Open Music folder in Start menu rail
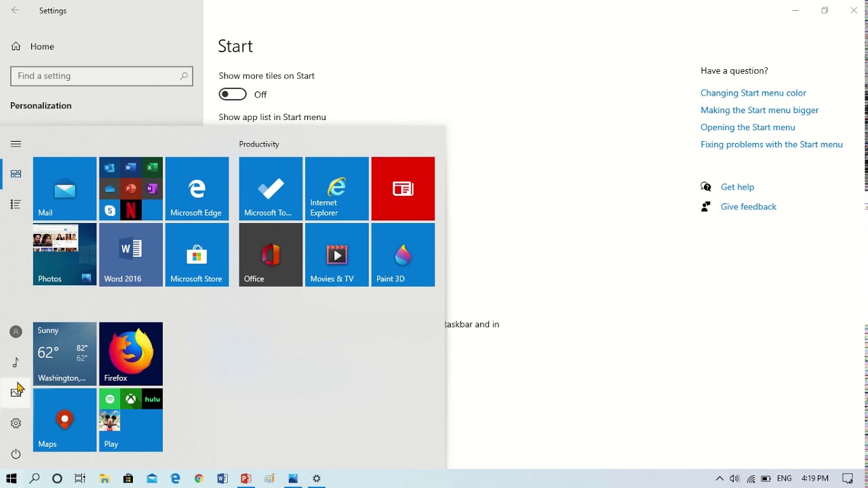 pyautogui.click(x=16, y=363)
